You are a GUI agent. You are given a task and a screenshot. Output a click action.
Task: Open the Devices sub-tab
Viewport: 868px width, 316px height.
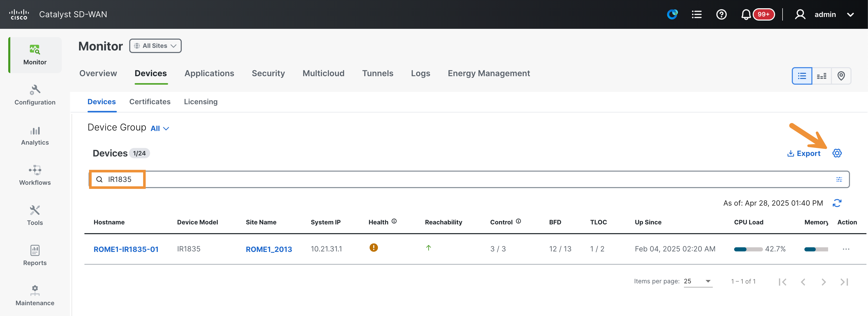coord(102,102)
